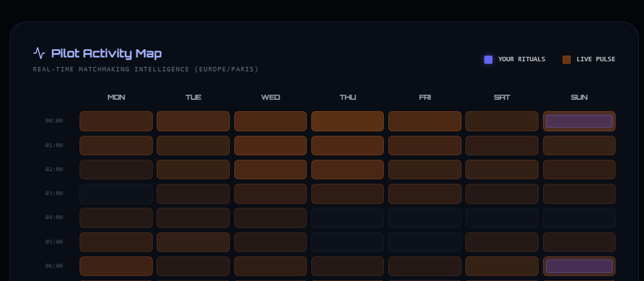Toggle the Sunday 00:00 ritual slot

[x=579, y=121]
